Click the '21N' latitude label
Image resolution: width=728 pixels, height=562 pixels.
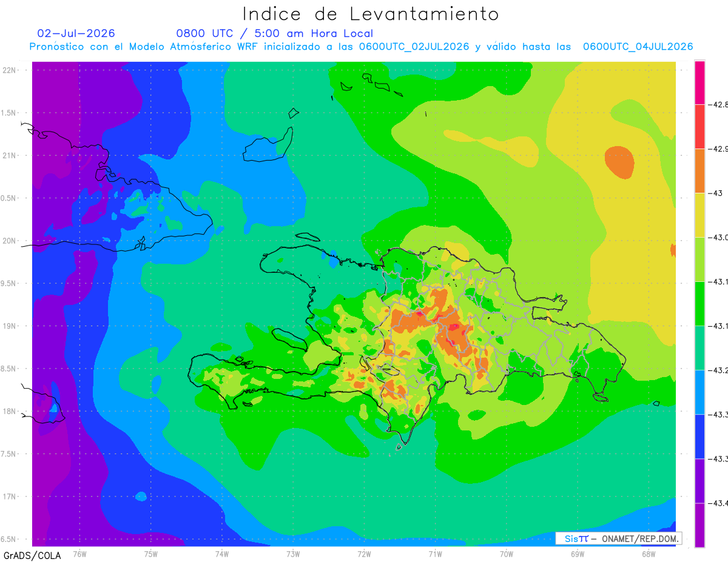(x=9, y=155)
